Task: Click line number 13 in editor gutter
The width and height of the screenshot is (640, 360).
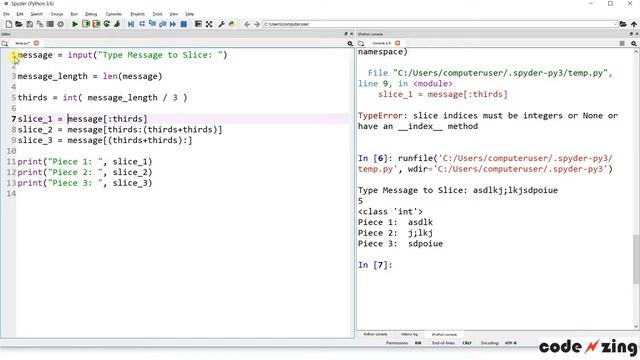Action: pyautogui.click(x=11, y=183)
